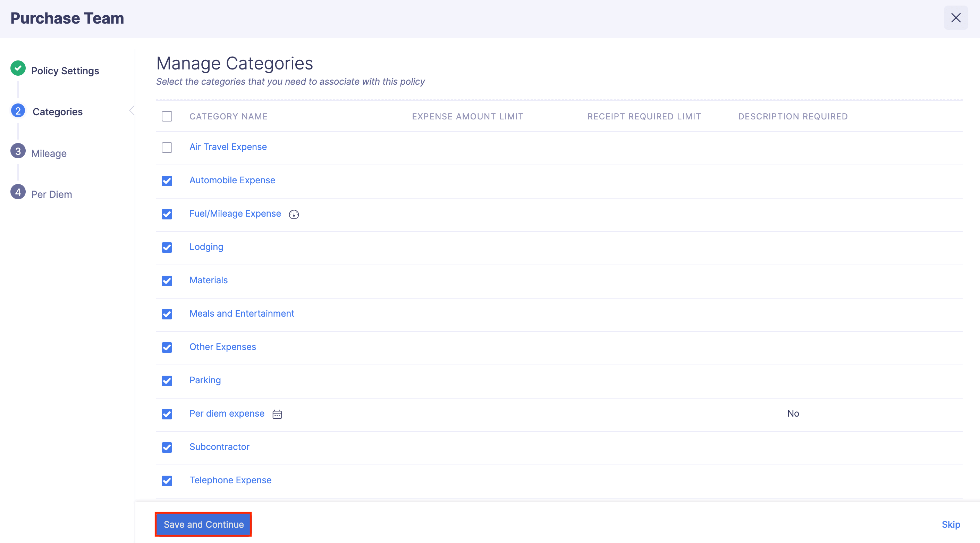Image resolution: width=980 pixels, height=543 pixels.
Task: Close the Purchase Team dialog
Action: [955, 18]
